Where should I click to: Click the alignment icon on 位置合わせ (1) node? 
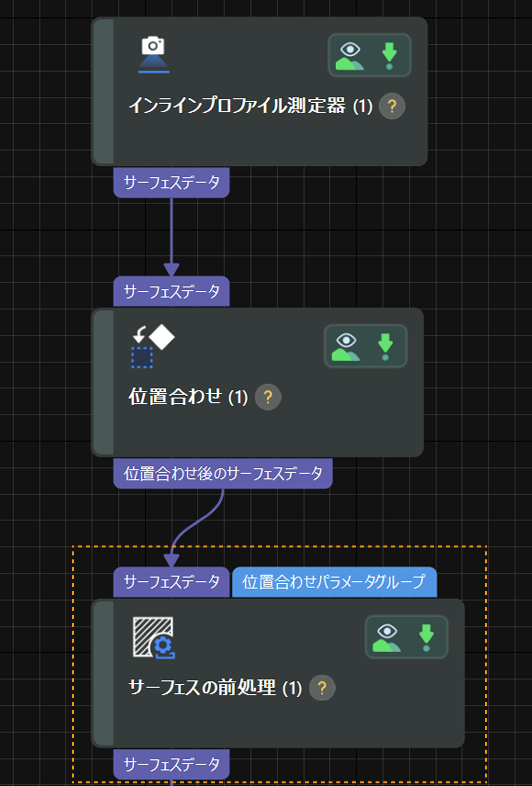(x=153, y=346)
